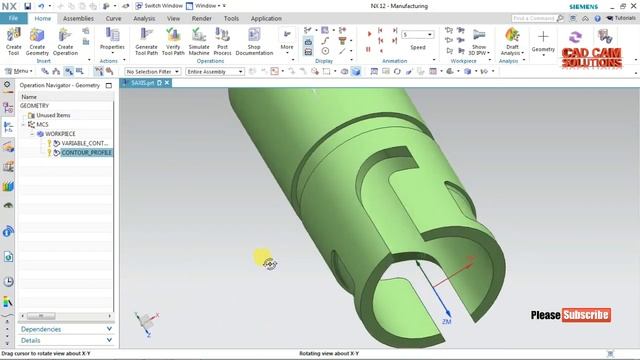Click the Find a Command search icon

[x=560, y=18]
